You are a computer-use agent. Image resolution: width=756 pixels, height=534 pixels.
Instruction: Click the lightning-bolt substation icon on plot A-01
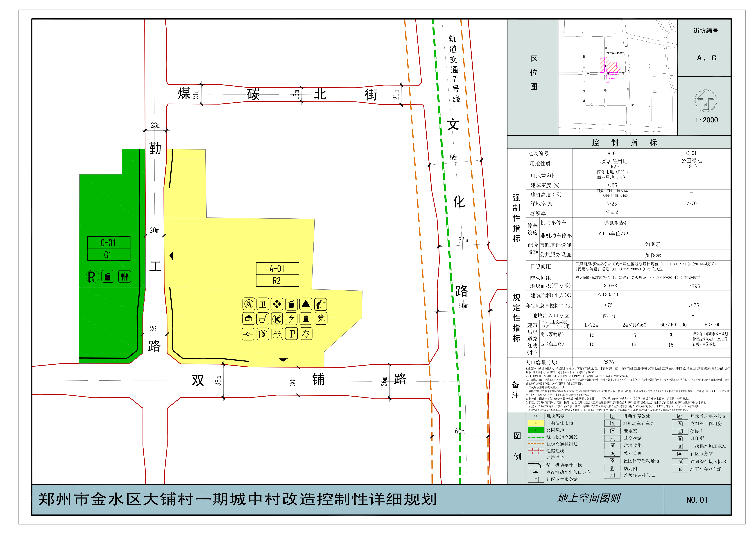[x=291, y=319]
